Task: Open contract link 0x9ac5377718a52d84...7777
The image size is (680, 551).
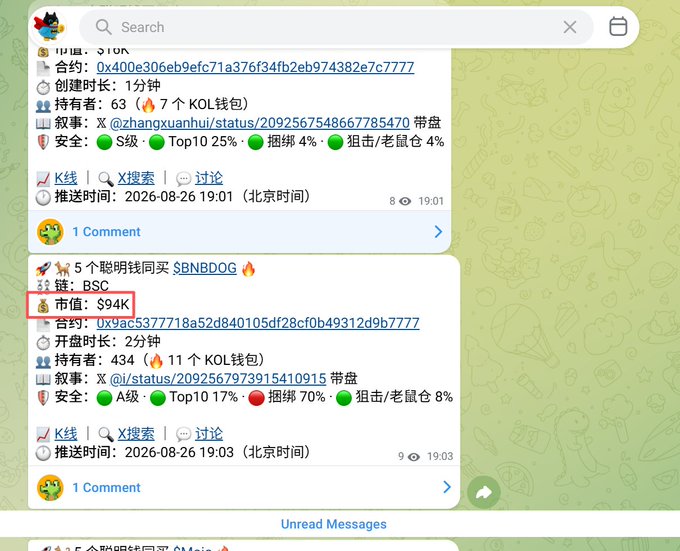Action: coord(258,323)
